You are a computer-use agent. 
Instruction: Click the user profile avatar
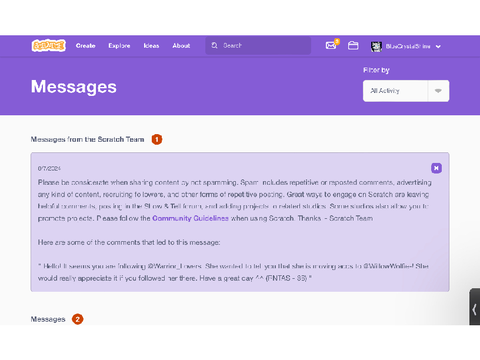tap(376, 46)
